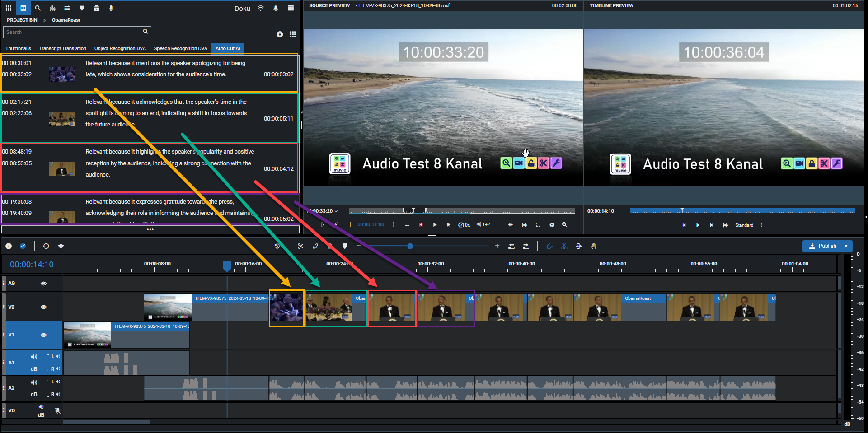Click the link clips icon in timeline toolbar

click(315, 246)
